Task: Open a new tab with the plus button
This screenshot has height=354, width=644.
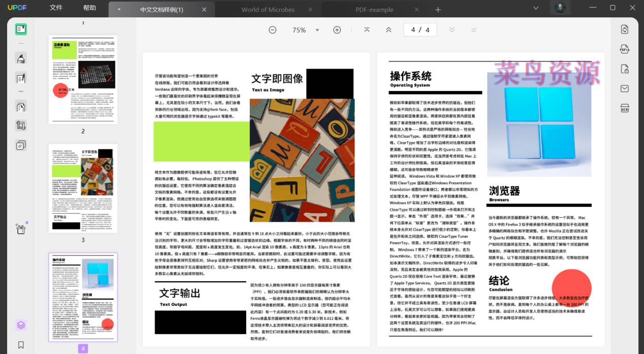Action: tap(437, 9)
